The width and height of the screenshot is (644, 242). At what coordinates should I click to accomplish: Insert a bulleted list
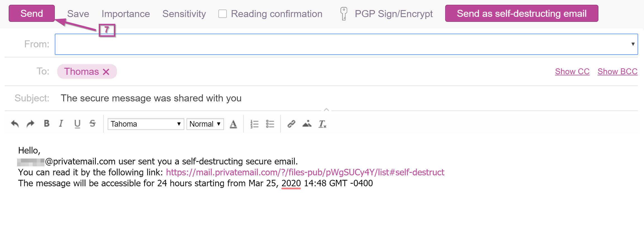pos(270,124)
